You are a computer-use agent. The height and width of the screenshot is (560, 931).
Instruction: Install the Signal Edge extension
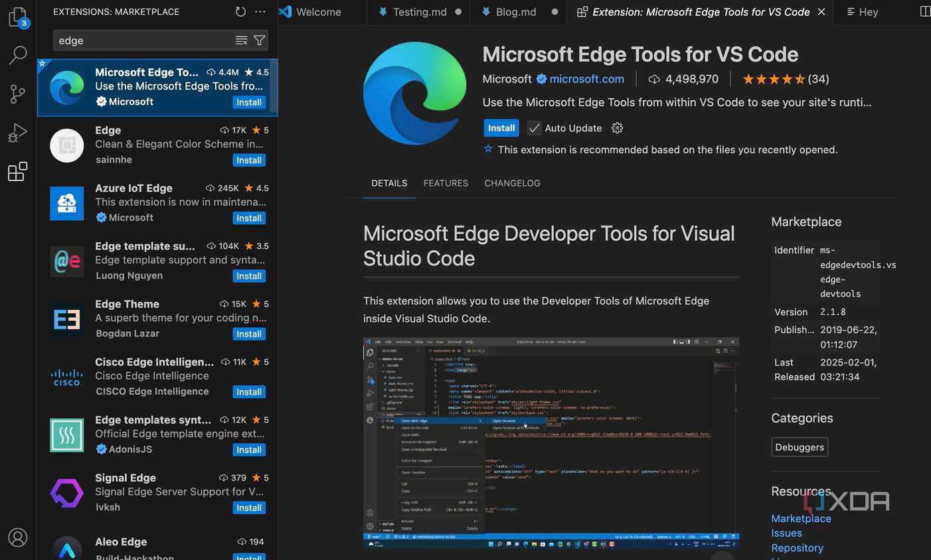[x=249, y=508]
